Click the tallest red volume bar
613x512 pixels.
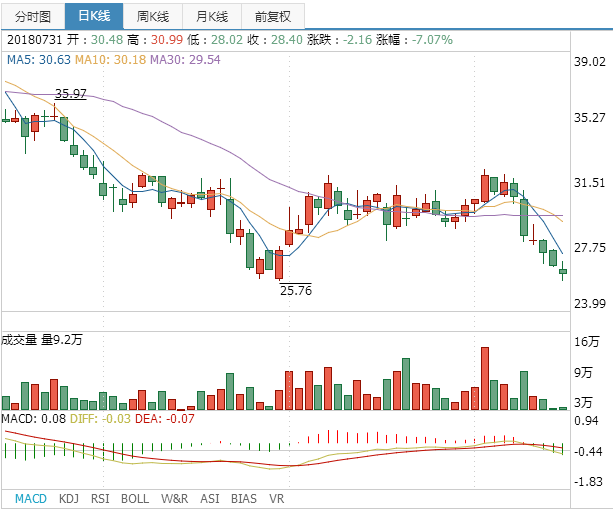click(485, 378)
